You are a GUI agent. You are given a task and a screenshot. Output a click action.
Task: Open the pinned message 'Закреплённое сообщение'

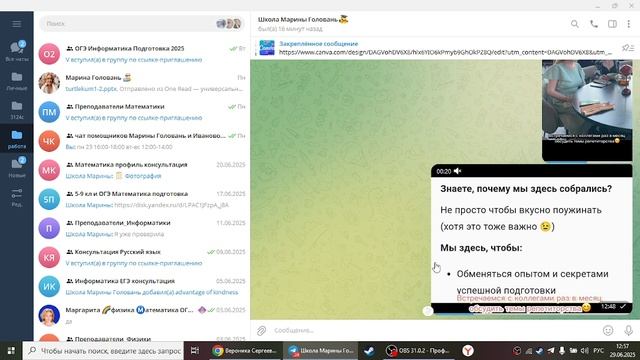[x=435, y=48]
